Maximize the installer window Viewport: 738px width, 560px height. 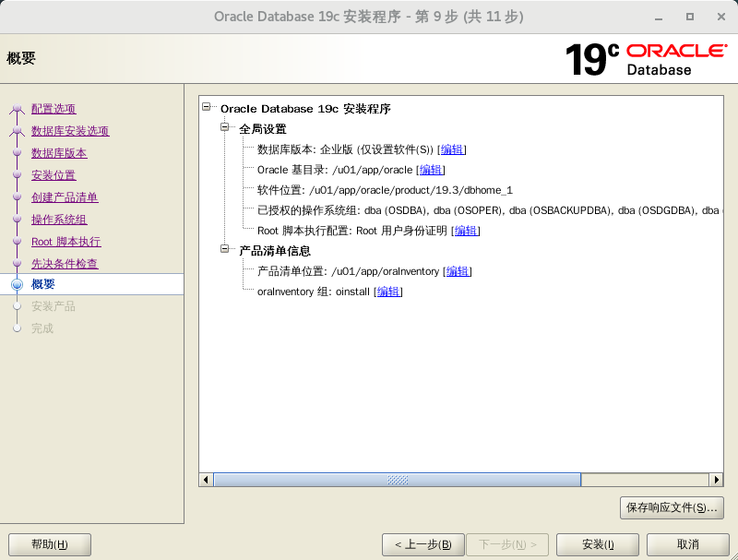tap(690, 17)
